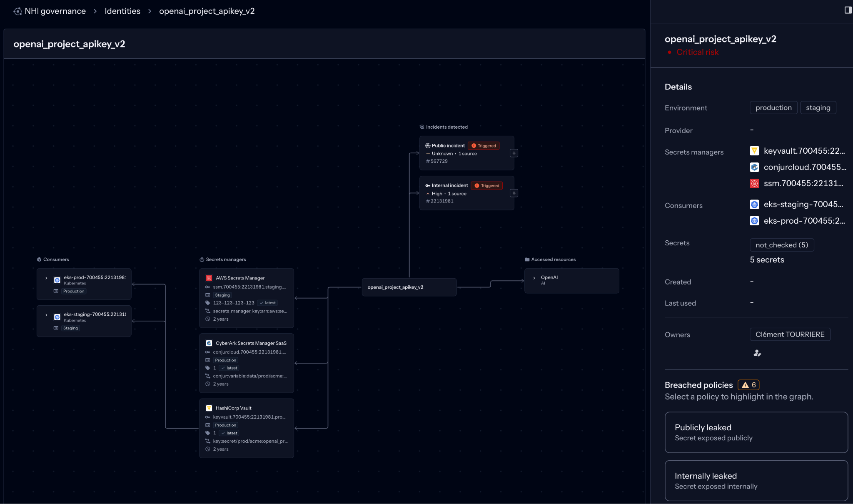Viewport: 853px width, 504px height.
Task: Click Secrets managers group icon
Action: tap(202, 259)
